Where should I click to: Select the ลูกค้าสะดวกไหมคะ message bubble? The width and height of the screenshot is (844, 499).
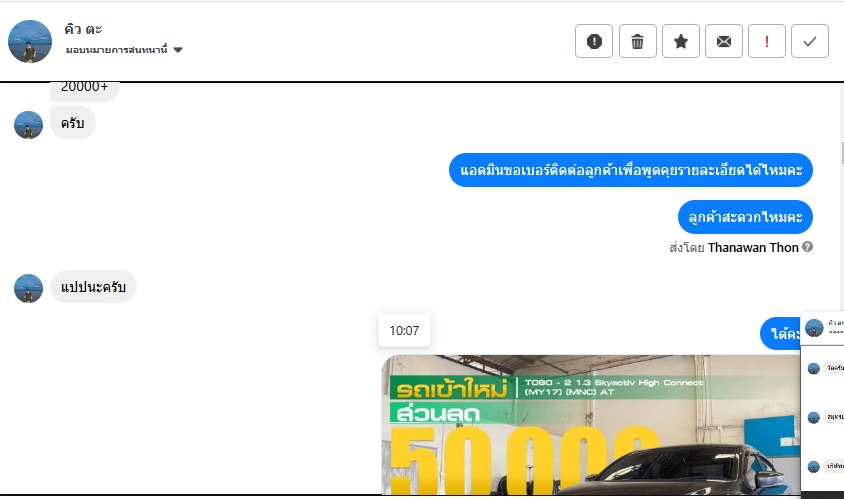pos(745,217)
